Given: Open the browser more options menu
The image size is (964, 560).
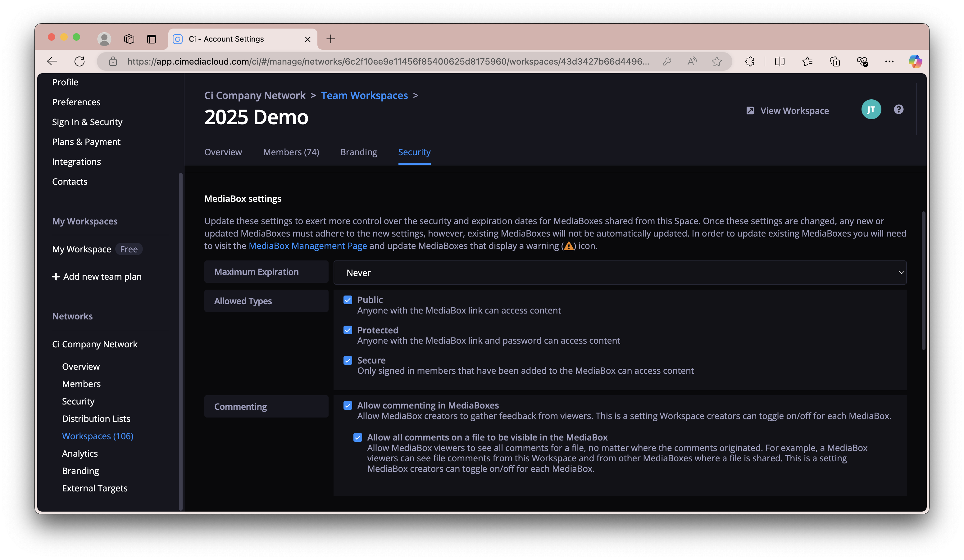Looking at the screenshot, I should click(889, 61).
